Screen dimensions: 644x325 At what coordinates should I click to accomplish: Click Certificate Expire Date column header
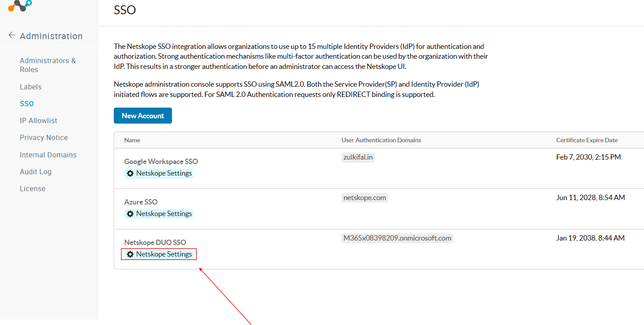587,140
